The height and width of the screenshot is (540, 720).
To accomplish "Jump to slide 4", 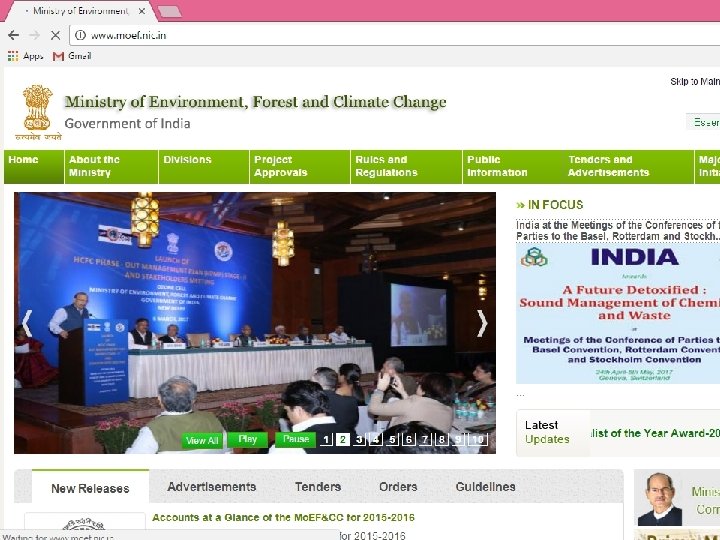I will click(x=376, y=439).
